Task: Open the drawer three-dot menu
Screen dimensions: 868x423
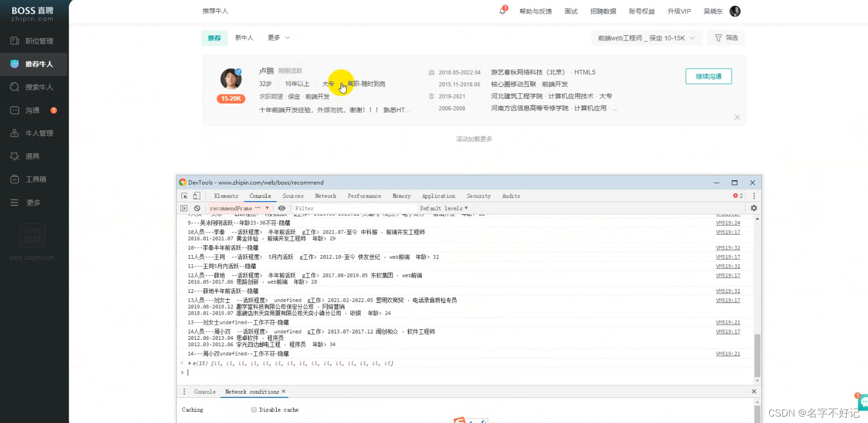Action: point(184,392)
